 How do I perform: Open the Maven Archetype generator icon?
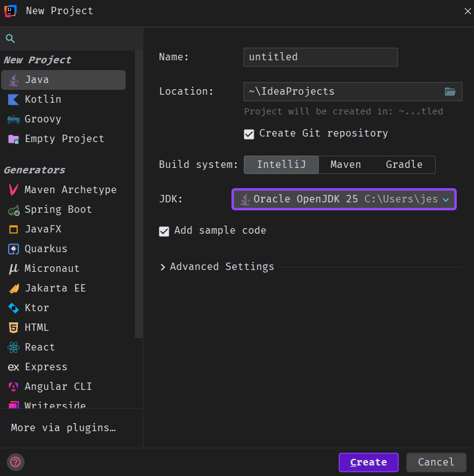(x=14, y=190)
